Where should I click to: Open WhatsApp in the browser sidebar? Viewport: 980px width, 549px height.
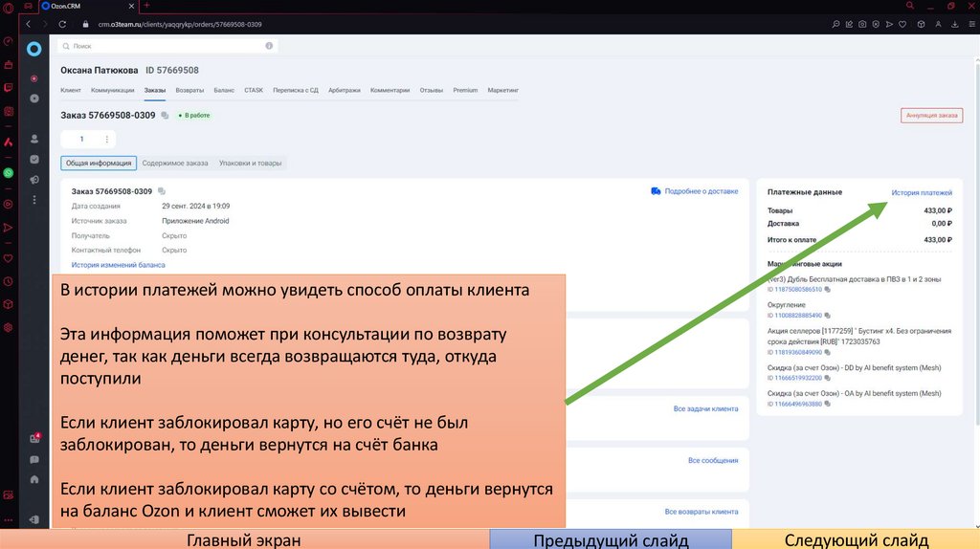[x=8, y=173]
